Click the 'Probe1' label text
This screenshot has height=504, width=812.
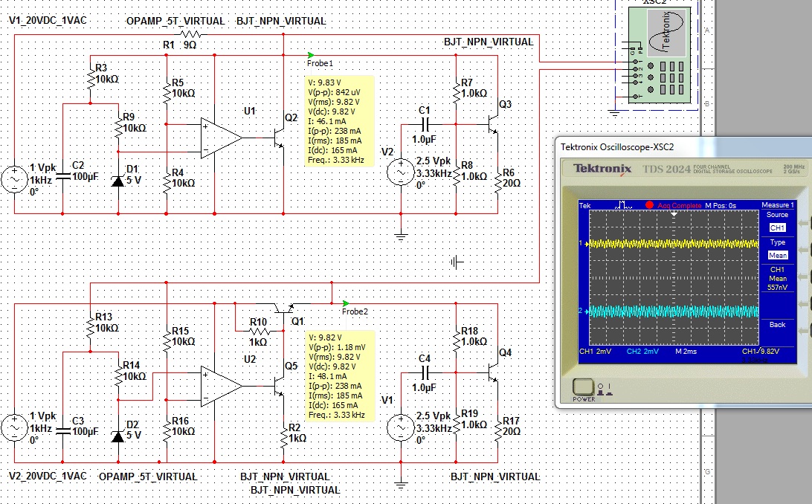tap(320, 63)
